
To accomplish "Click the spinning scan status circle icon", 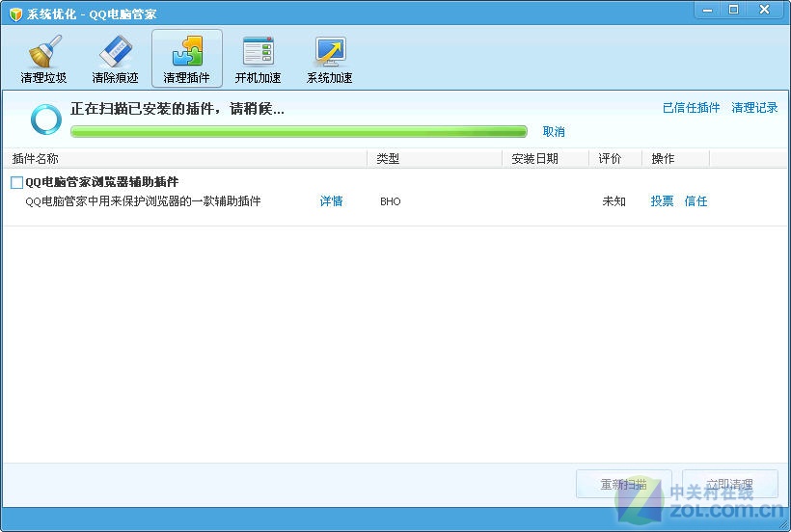I will pos(46,119).
